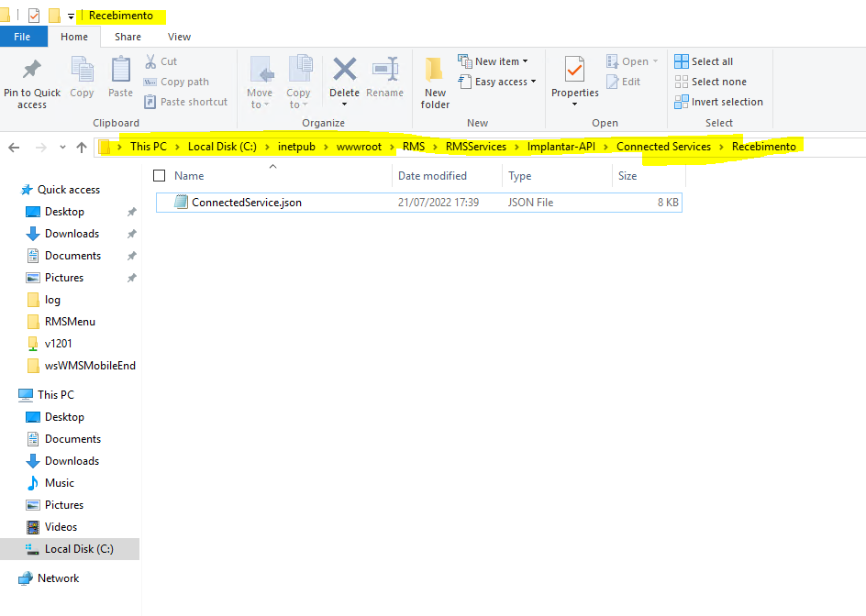This screenshot has height=616, width=866.
Task: Click the Pin to Quick access icon
Action: point(31,70)
